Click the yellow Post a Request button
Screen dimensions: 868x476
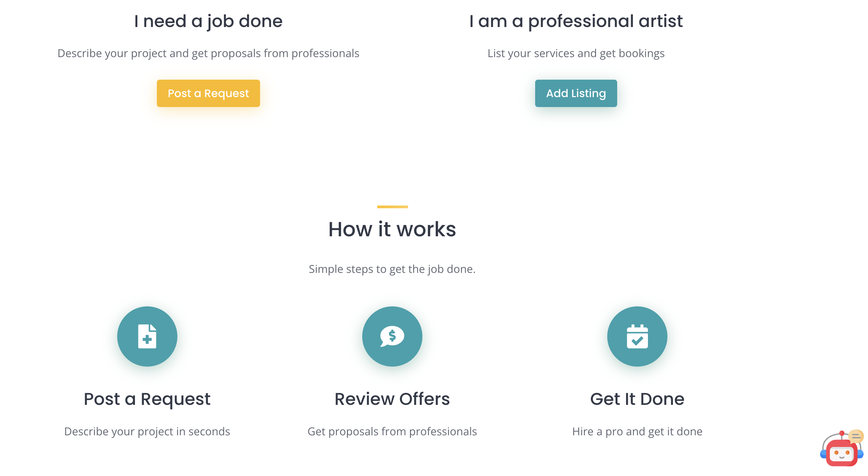(208, 93)
